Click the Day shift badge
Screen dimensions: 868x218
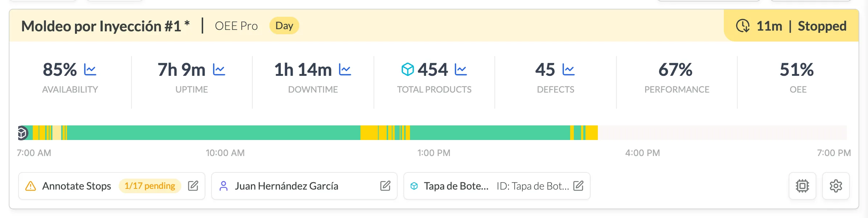tap(284, 26)
